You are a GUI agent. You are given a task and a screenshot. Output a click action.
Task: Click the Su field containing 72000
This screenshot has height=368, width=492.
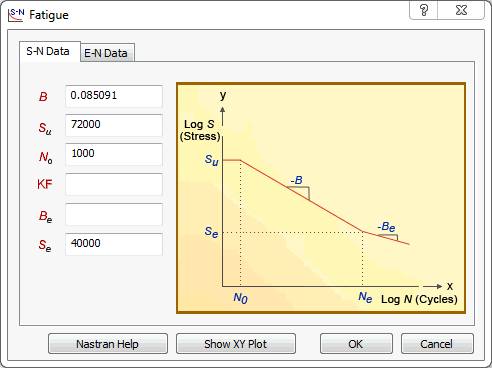point(114,125)
